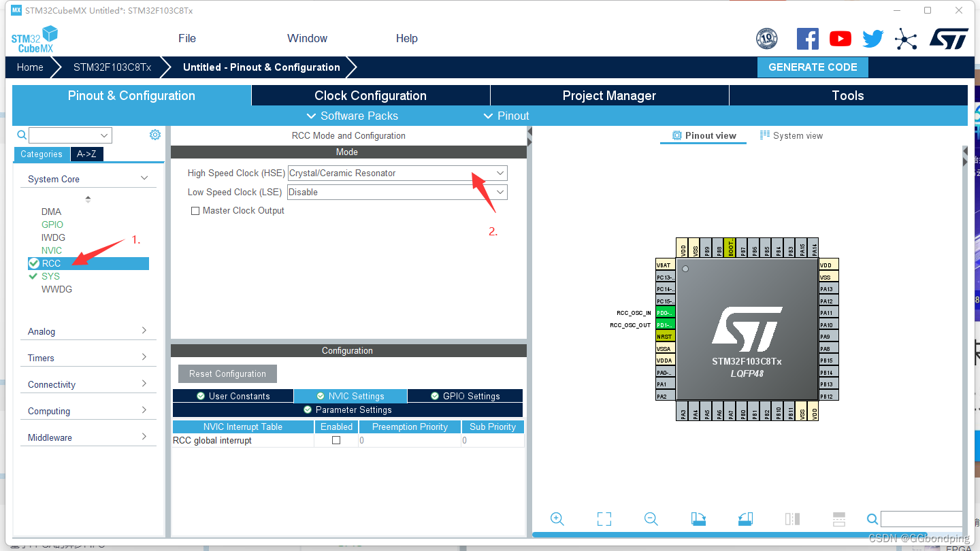
Task: Click the STM32CubeMX logo
Action: (35, 39)
